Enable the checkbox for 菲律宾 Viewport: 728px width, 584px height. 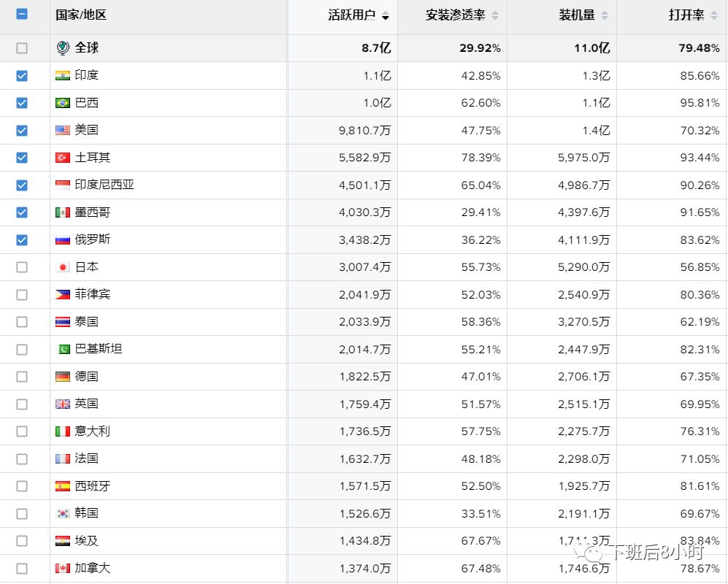(21, 294)
